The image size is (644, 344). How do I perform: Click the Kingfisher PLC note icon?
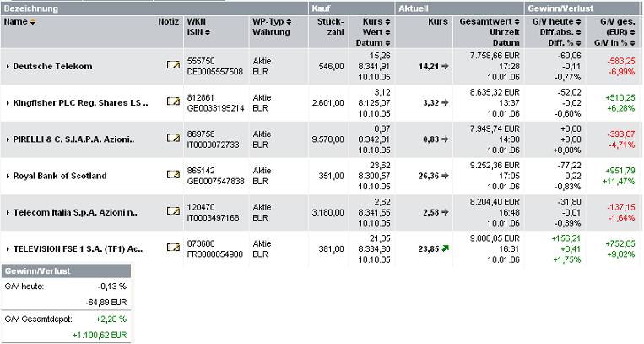[173, 101]
